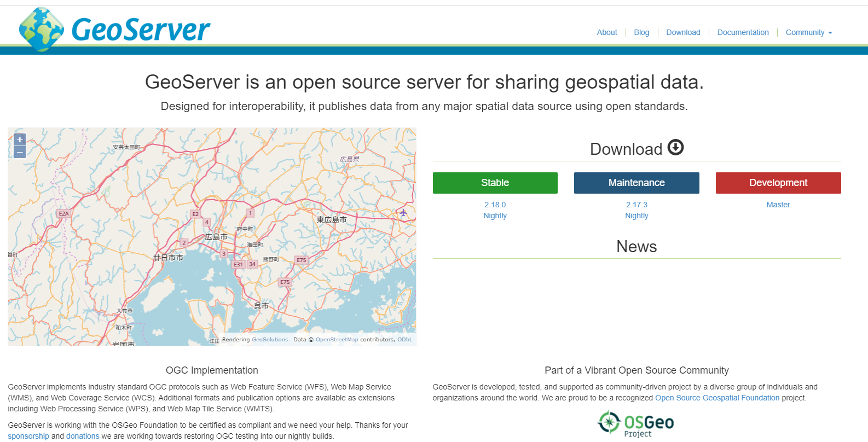Open the Open Source Geospatial Foundation link
This screenshot has width=868, height=442.
pos(717,398)
